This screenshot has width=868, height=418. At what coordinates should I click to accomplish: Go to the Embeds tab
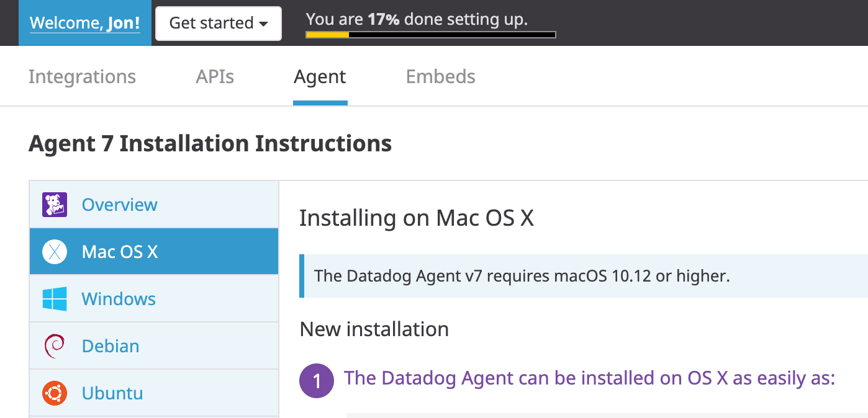pos(440,77)
